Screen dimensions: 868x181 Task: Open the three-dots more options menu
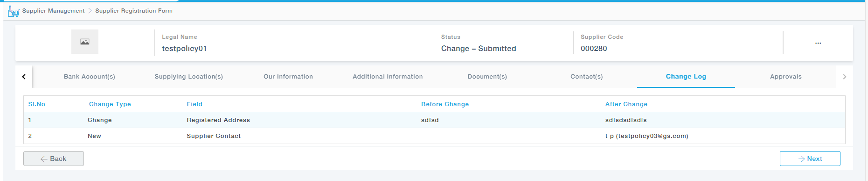pos(818,43)
